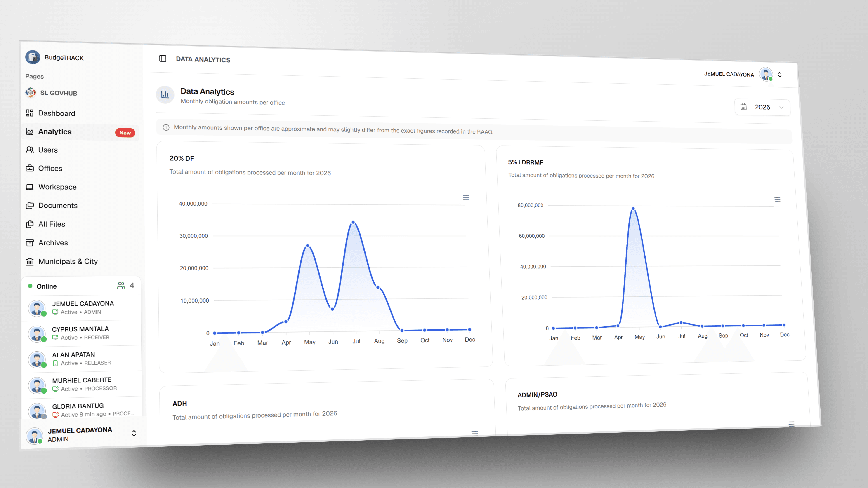Click the Dashboard grid icon
The height and width of the screenshot is (488, 868).
pos(30,113)
